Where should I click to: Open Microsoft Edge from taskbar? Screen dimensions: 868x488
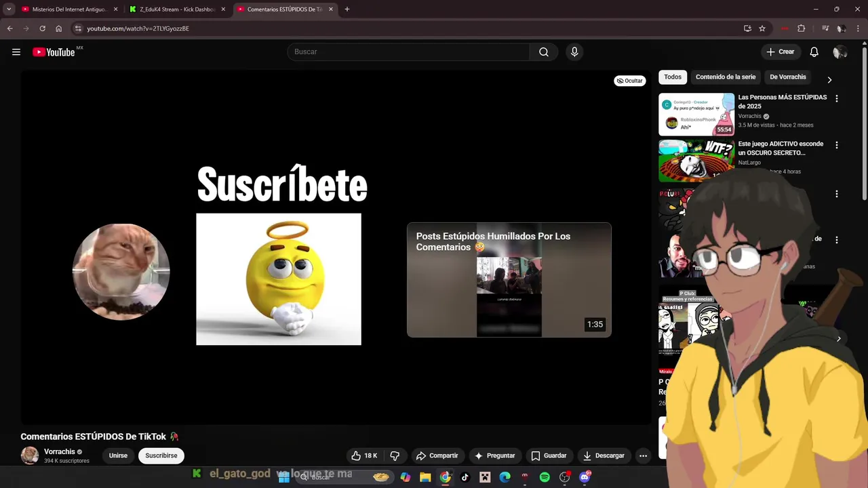click(505, 477)
